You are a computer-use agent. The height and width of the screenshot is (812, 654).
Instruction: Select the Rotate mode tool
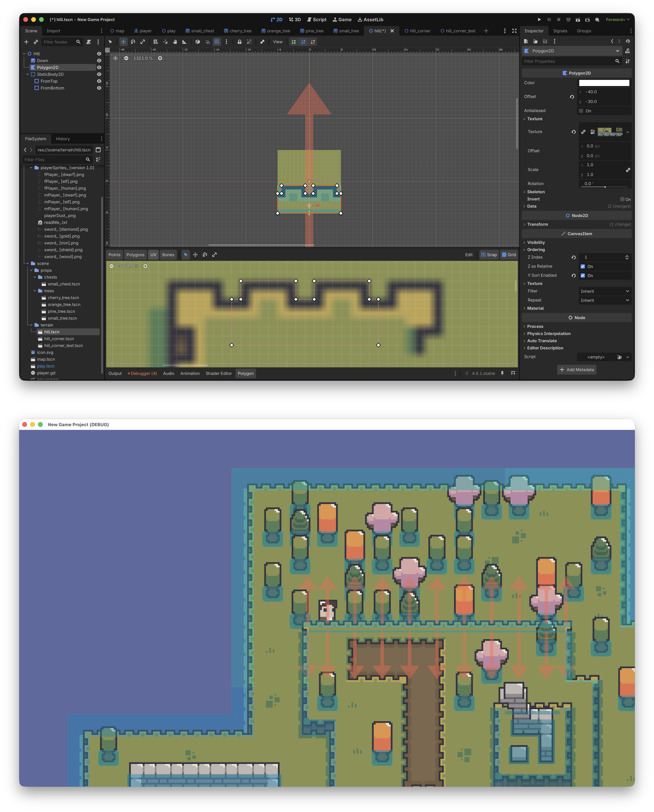pyautogui.click(x=133, y=42)
